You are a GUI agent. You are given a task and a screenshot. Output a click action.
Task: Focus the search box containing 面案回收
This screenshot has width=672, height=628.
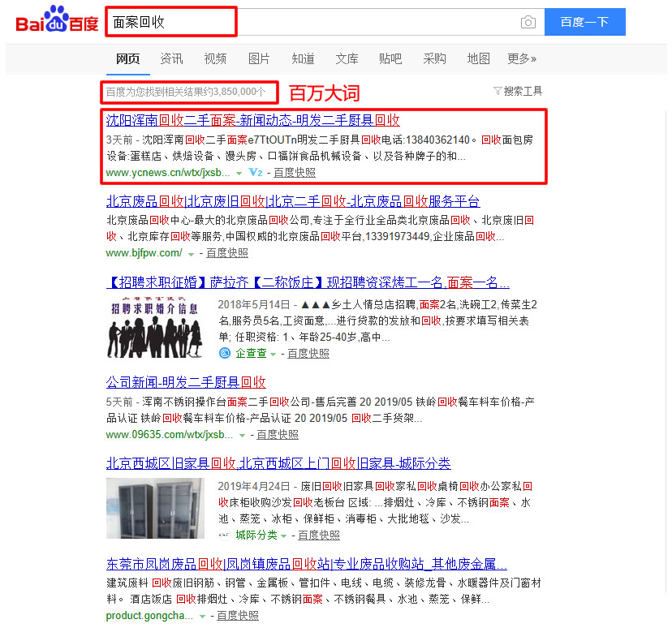point(325,22)
